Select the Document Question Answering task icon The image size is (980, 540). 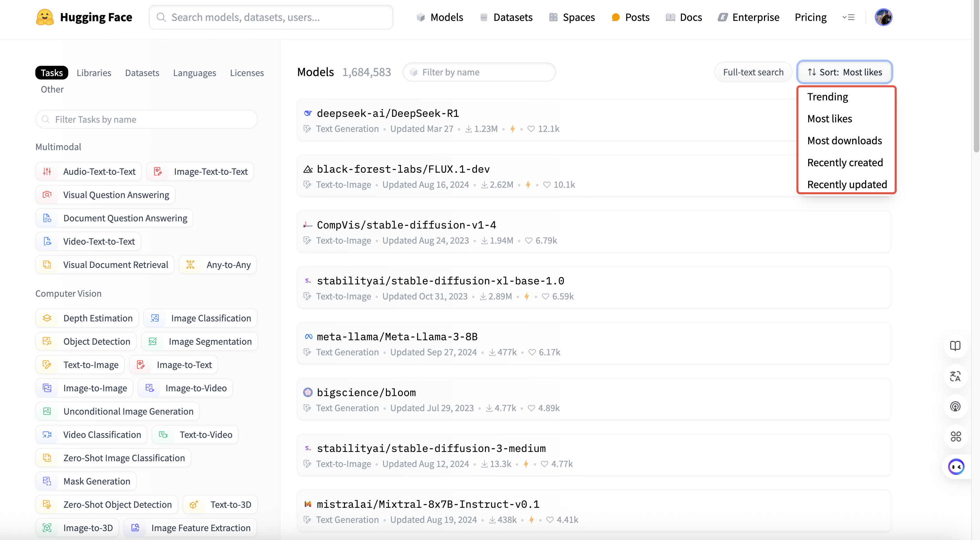47,218
